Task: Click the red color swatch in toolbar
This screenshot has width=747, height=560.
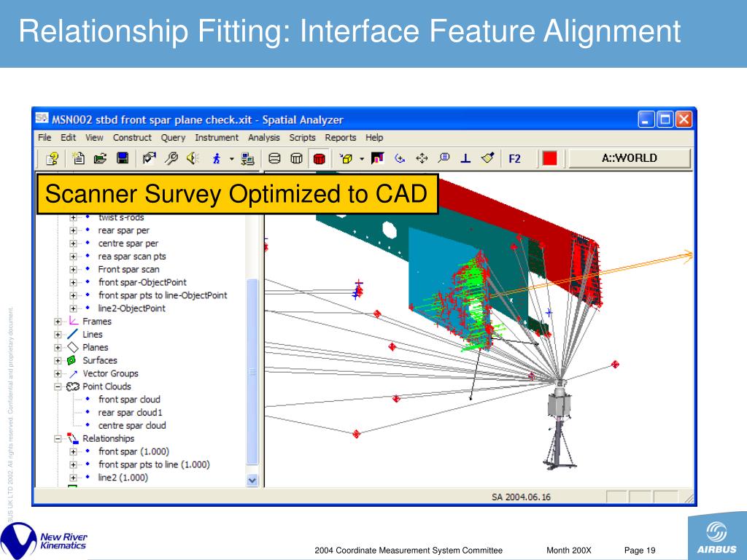Action: [x=549, y=158]
